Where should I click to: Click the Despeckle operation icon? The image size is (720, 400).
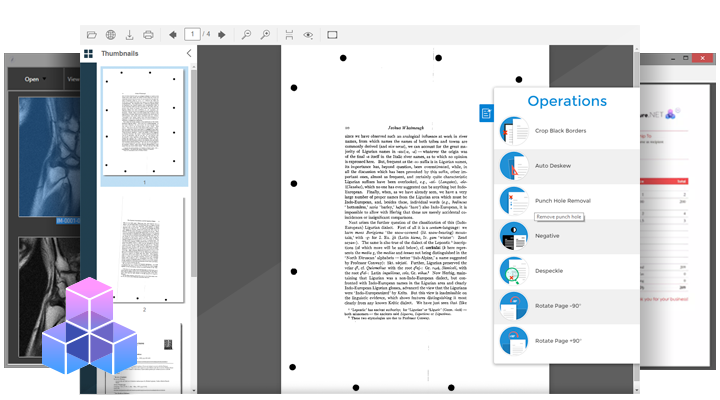[514, 271]
